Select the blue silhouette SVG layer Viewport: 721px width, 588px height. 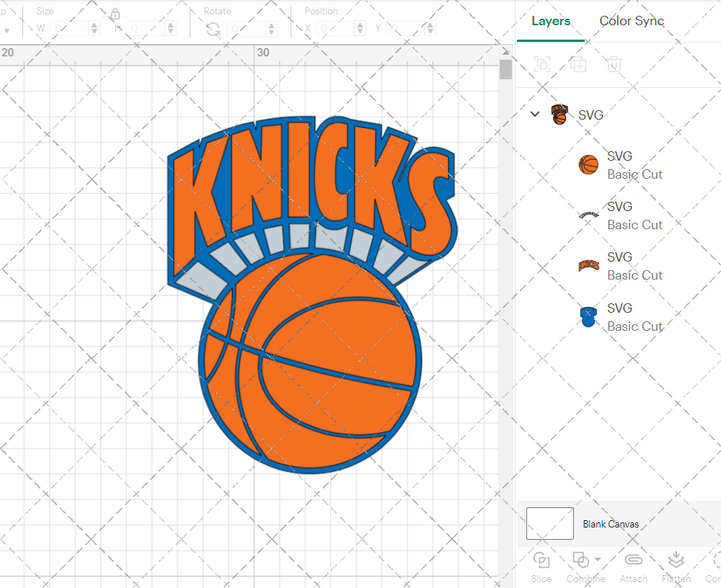tap(588, 317)
